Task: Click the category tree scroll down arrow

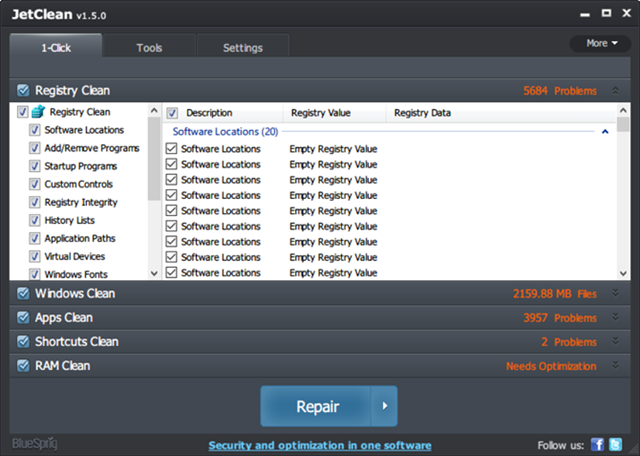Action: (x=154, y=274)
